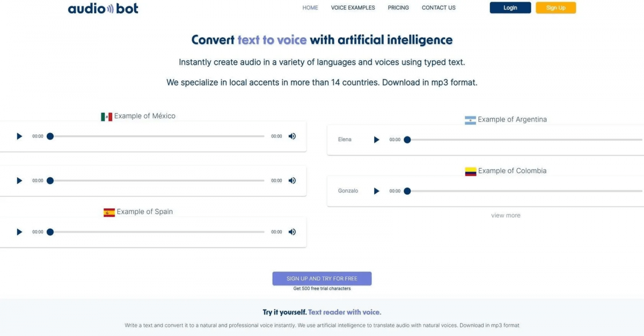Image resolution: width=644 pixels, height=336 pixels.
Task: Play Elena's Argentina voice sample
Action: (x=376, y=140)
